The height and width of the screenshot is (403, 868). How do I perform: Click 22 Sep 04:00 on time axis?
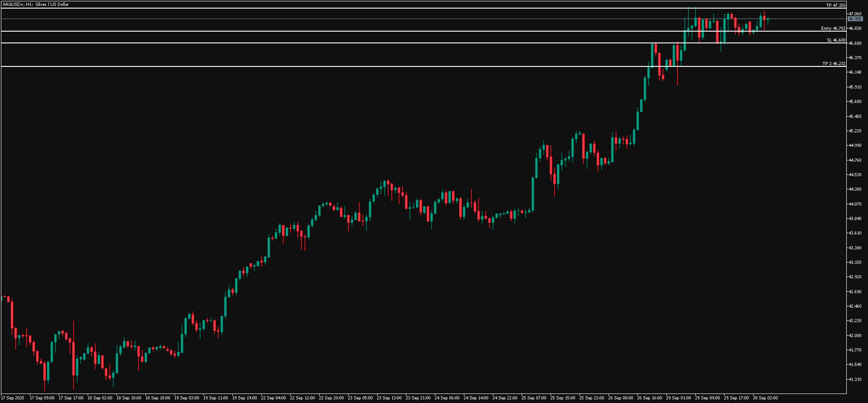click(x=274, y=398)
